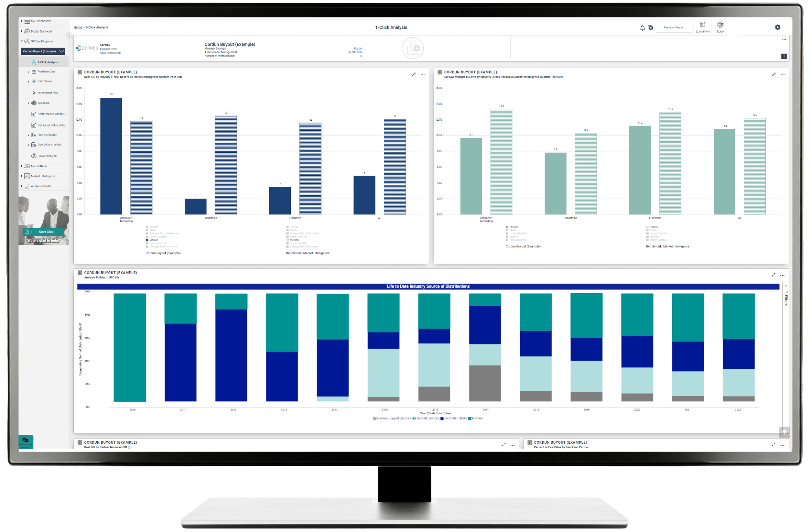
Task: Toggle Average Worst Performer for Cordun IRR
Action: tap(162, 233)
